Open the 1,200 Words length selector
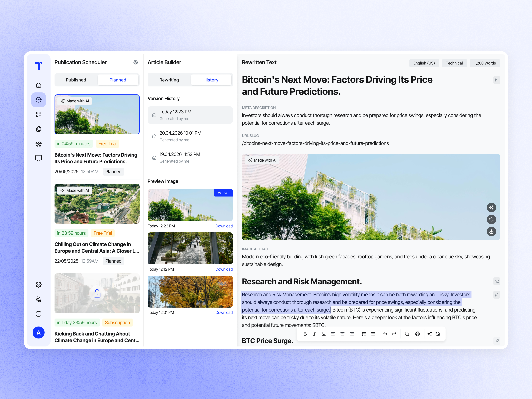532x399 pixels. coord(485,63)
